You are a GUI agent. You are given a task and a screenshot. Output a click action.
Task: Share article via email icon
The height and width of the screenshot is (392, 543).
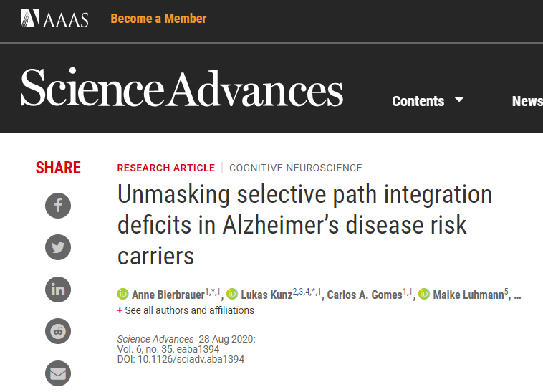(58, 373)
